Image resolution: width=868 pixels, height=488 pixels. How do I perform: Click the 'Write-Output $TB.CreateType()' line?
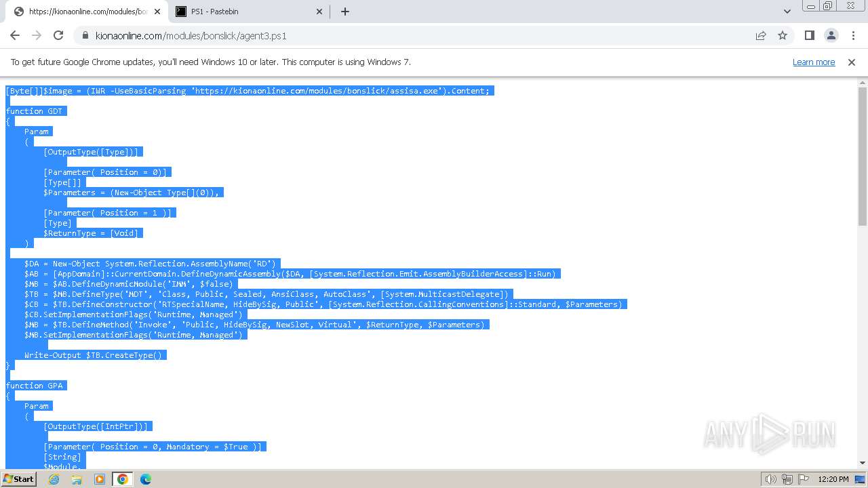93,355
